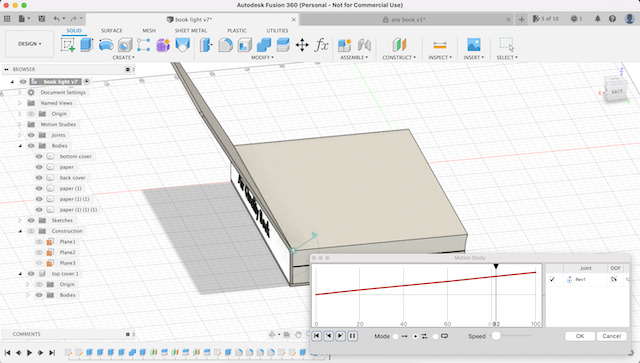Viewport: 640px width, 363px height.
Task: Play the design timeline
Action: click(29, 352)
